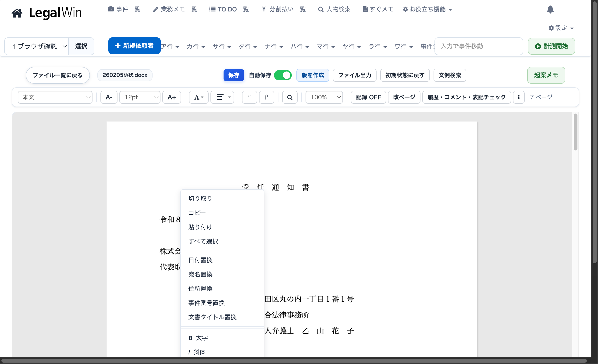Choose 貼り付け from the context menu
The image size is (598, 364).
pos(222,227)
